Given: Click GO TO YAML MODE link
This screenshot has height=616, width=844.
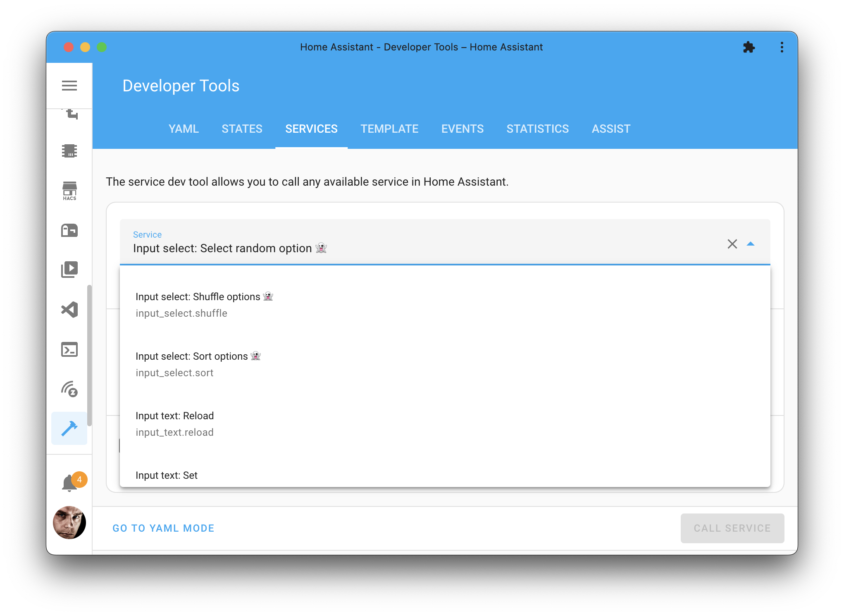Looking at the screenshot, I should coord(163,528).
